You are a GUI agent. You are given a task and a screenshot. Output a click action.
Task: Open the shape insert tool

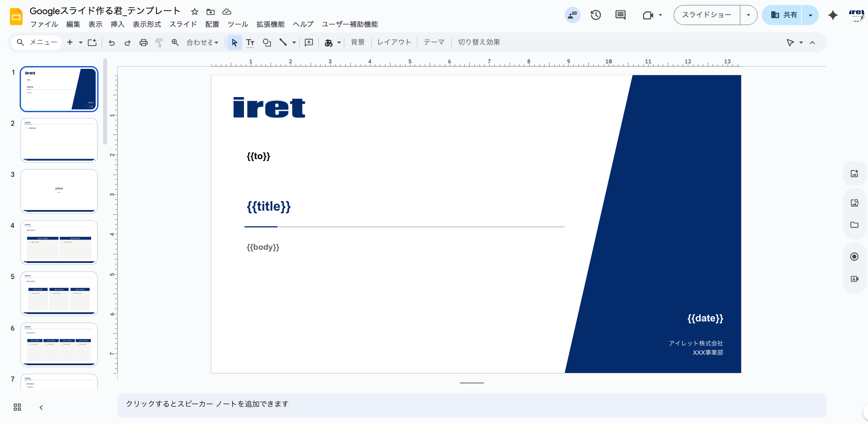pyautogui.click(x=267, y=42)
